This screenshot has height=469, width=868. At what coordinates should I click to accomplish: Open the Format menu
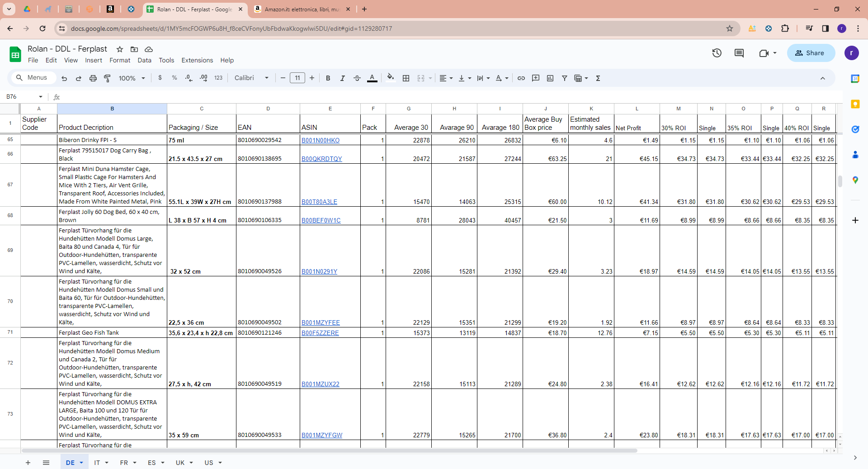pyautogui.click(x=120, y=60)
